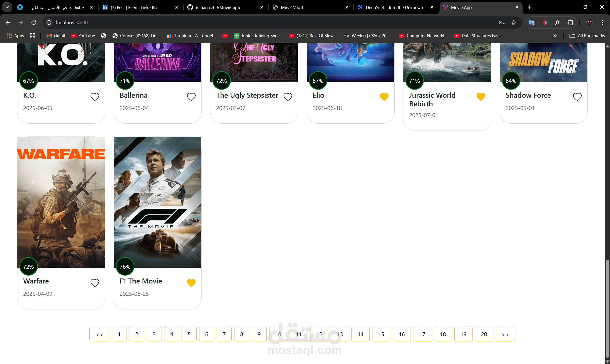Unfavorite F1 The Movie heart
This screenshot has width=610, height=364.
pos(191,283)
